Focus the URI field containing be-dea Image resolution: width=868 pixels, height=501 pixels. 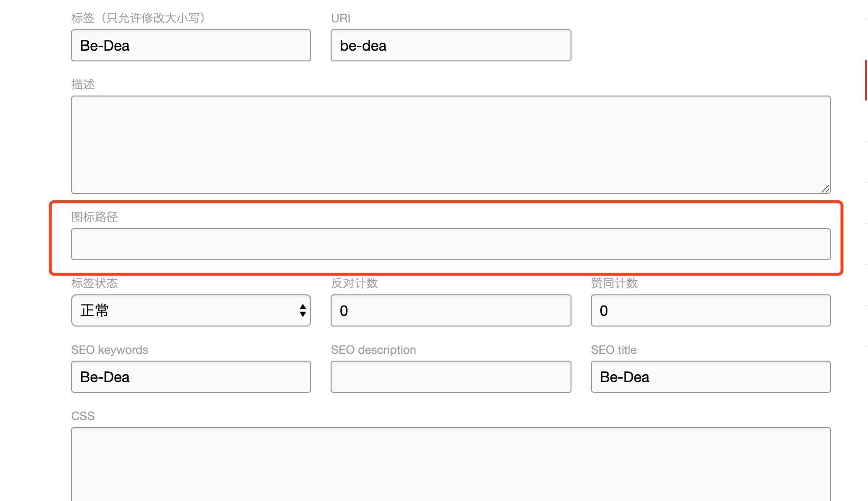451,45
